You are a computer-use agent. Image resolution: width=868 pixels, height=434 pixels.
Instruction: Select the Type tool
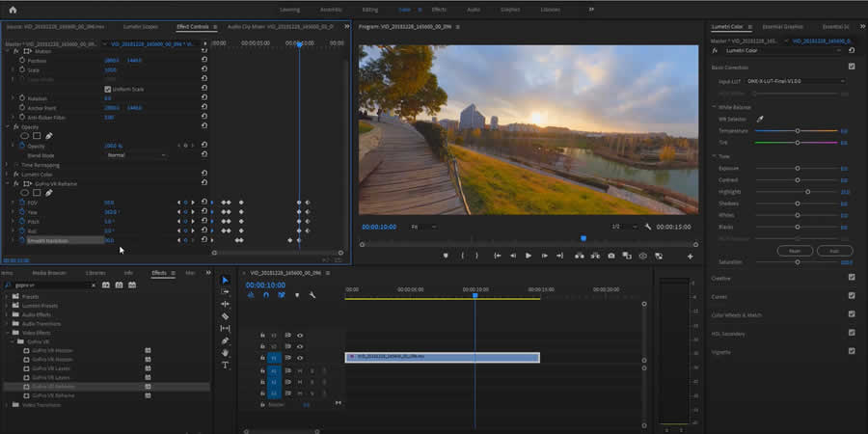coord(225,366)
